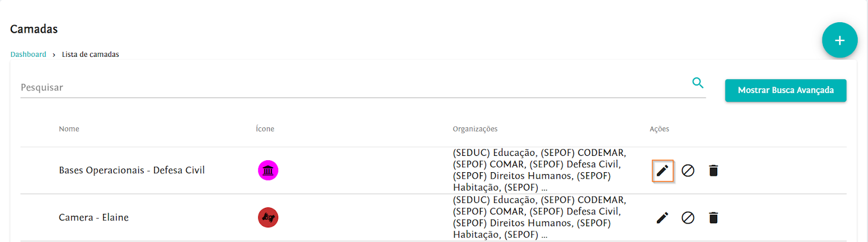The width and height of the screenshot is (868, 242).
Task: Click the red Camera - Elaine layer icon
Action: [268, 218]
